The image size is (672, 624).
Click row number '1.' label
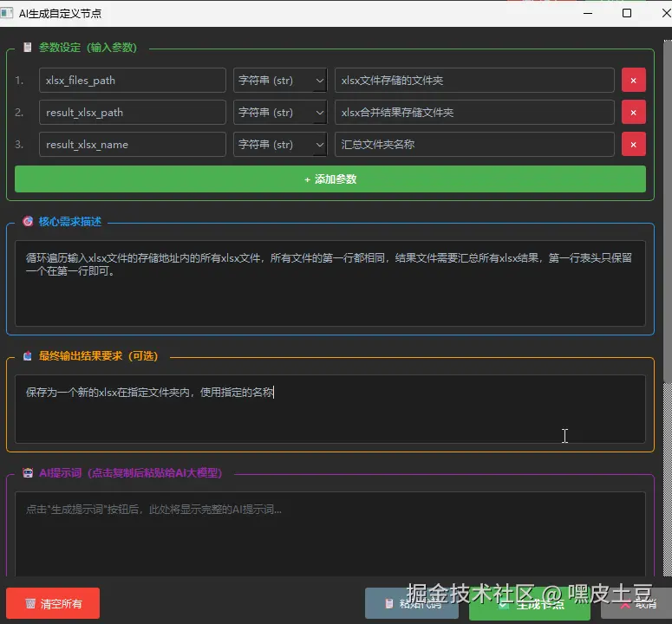coord(19,80)
